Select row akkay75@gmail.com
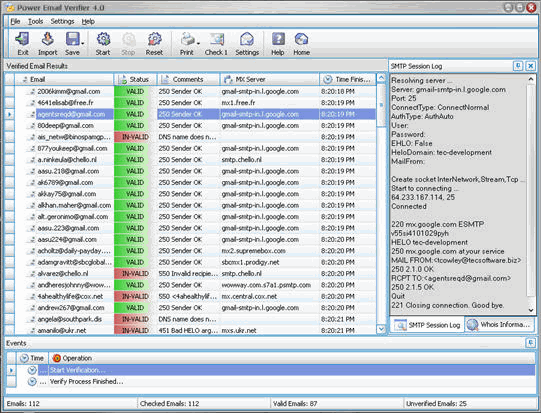This screenshot has height=413, width=541. point(195,194)
